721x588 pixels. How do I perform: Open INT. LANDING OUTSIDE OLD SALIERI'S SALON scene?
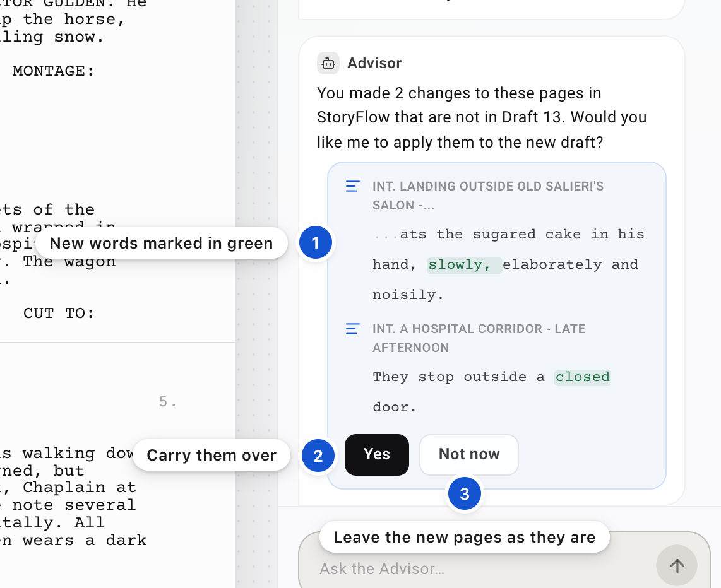pos(488,196)
